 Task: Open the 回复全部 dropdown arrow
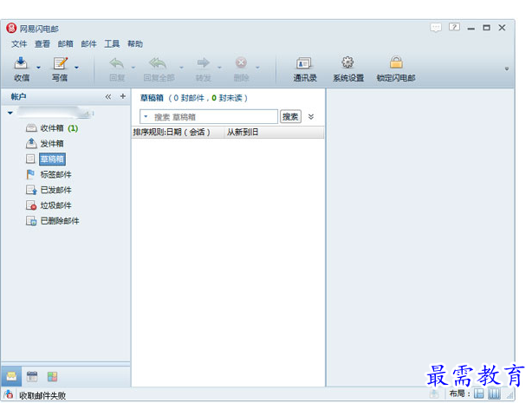[181, 68]
